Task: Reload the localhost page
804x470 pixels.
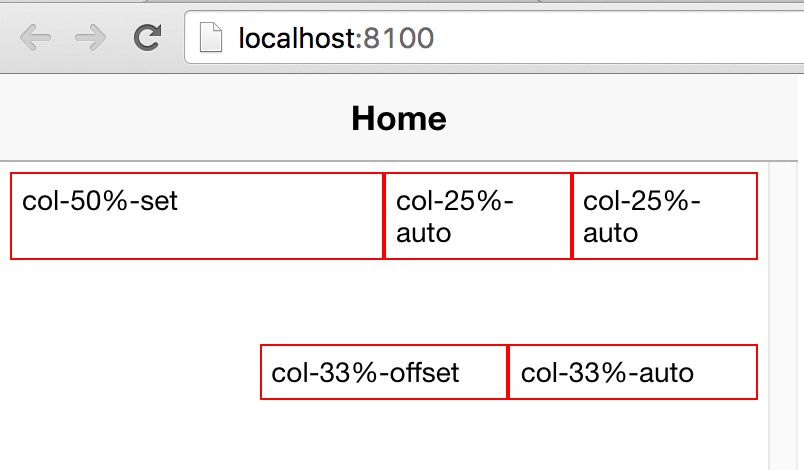Action: coord(148,37)
